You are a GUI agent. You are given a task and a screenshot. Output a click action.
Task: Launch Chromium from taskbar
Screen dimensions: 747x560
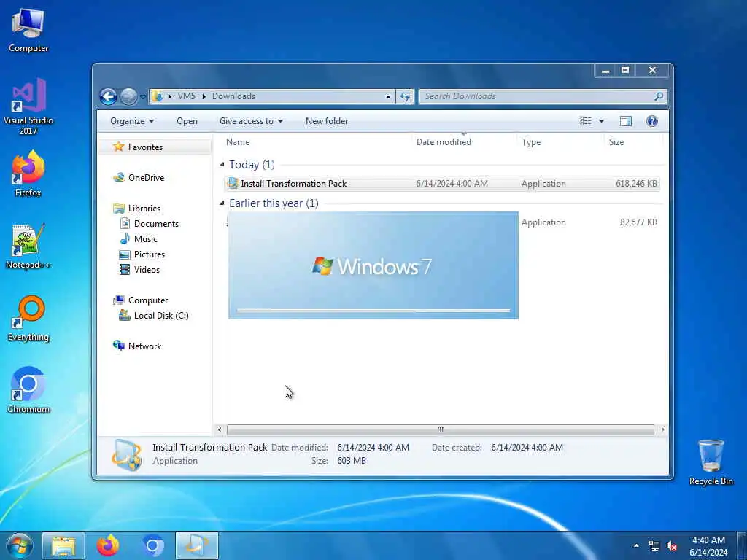click(152, 545)
